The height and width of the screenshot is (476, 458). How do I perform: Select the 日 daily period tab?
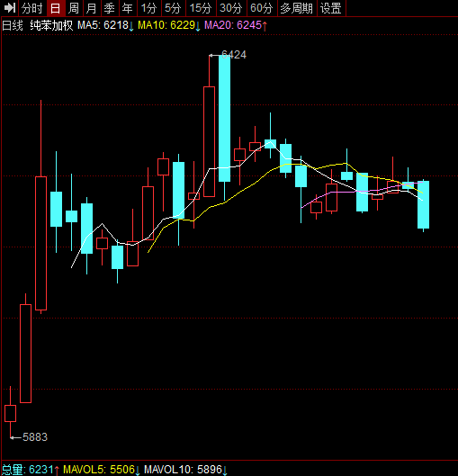pyautogui.click(x=56, y=8)
